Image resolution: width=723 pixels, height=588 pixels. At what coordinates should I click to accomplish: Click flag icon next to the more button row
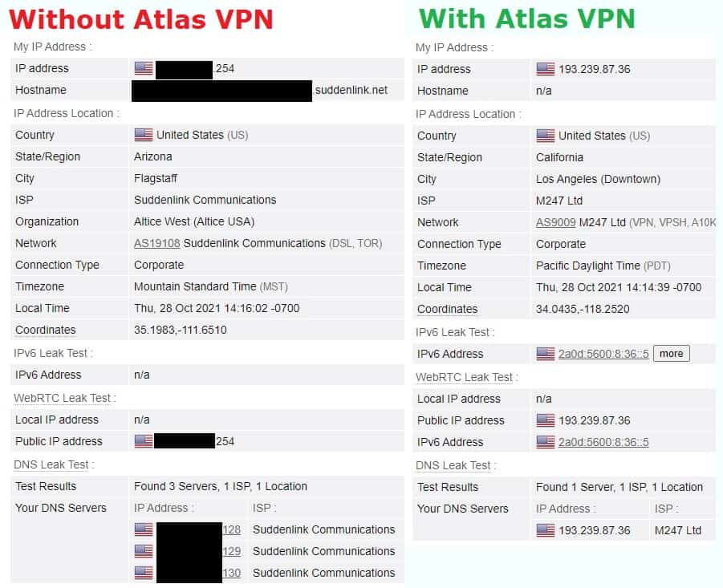tap(546, 354)
